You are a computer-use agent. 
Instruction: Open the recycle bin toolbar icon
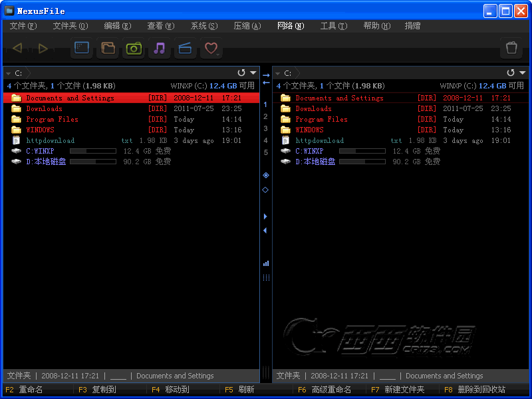(511, 48)
